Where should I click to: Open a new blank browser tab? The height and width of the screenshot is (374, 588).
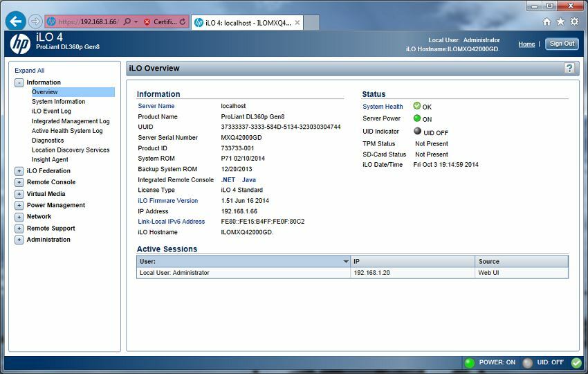(311, 23)
